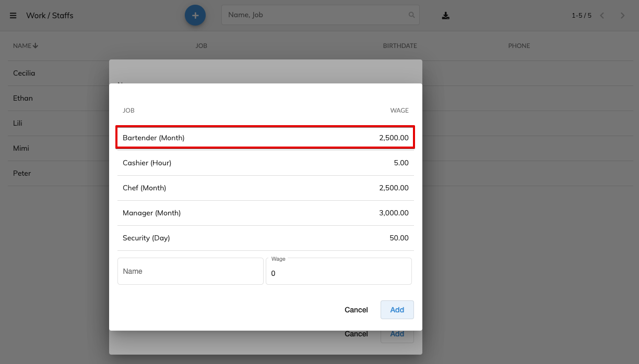Click the JOB column header in dialog
639x364 pixels.
click(x=128, y=111)
